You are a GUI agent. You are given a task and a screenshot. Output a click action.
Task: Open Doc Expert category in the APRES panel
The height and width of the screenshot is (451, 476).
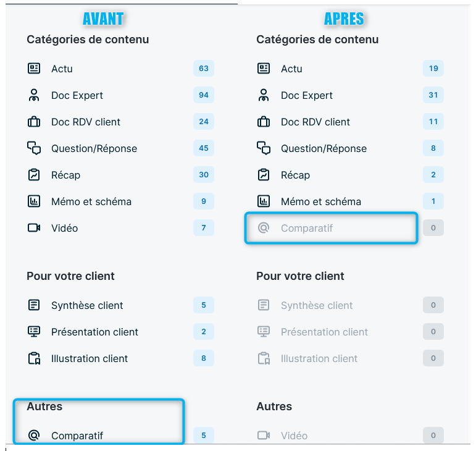(x=306, y=95)
